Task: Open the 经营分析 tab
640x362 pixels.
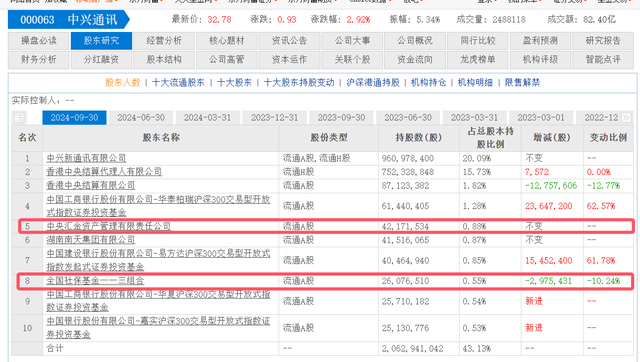Action: click(x=164, y=41)
